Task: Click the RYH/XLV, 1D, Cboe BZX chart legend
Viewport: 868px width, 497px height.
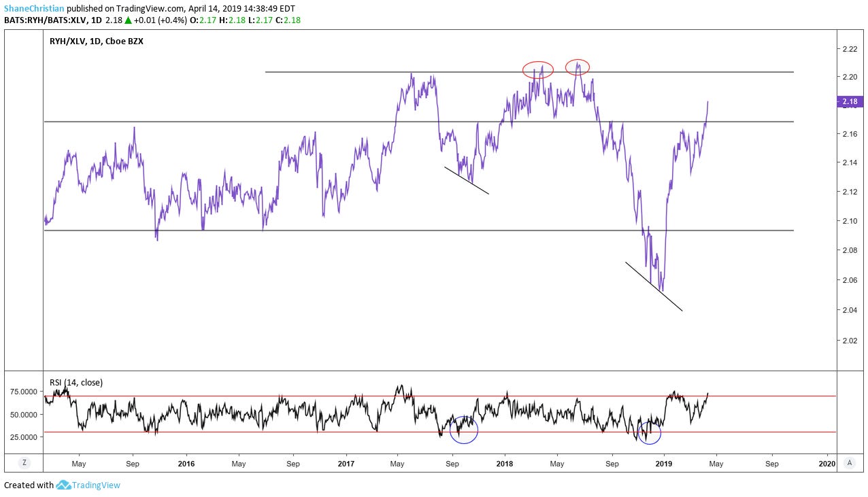Action: [x=96, y=41]
